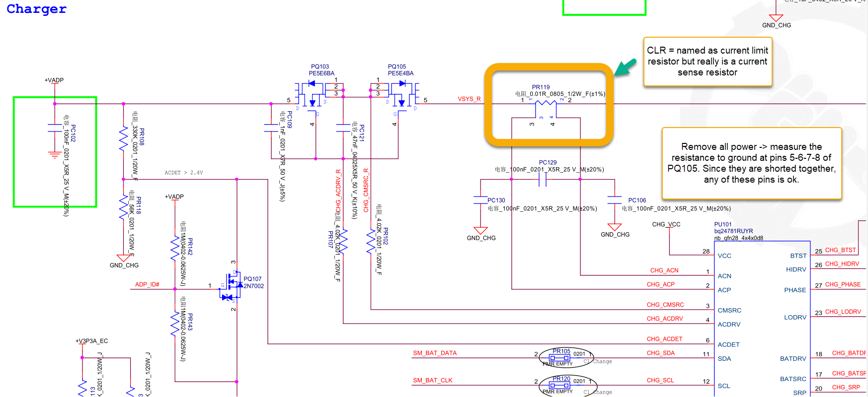Select capacitor PC129 symbol
Image resolution: width=868 pixels, height=397 pixels.
(543, 179)
